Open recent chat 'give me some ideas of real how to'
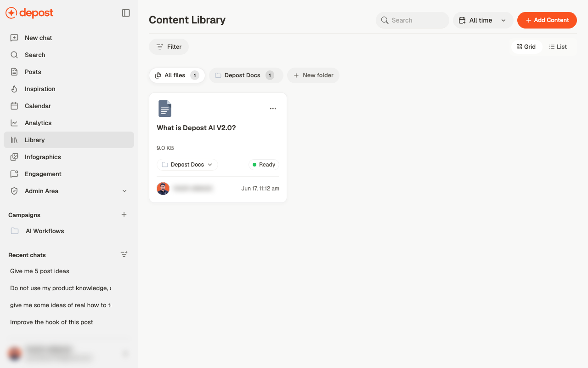This screenshot has width=588, height=368. point(61,305)
